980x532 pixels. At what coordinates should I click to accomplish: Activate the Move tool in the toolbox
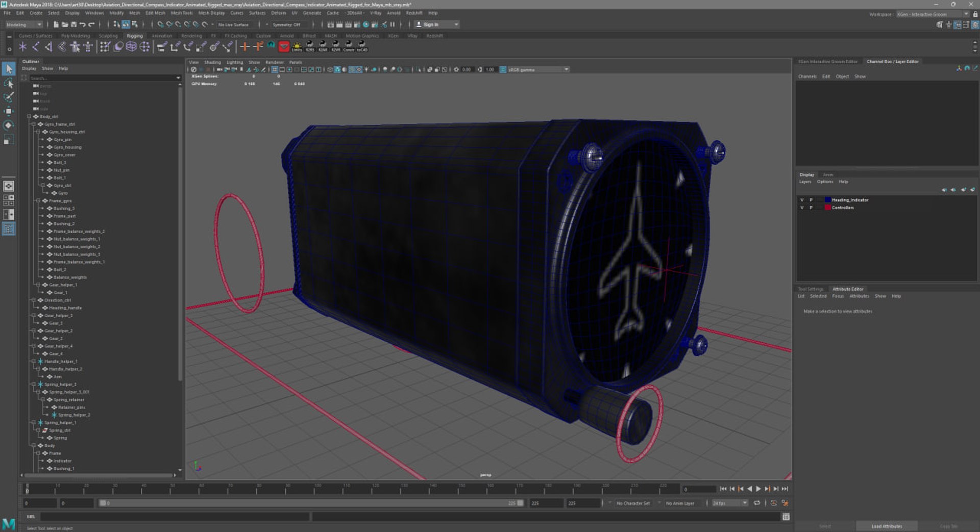[9, 111]
